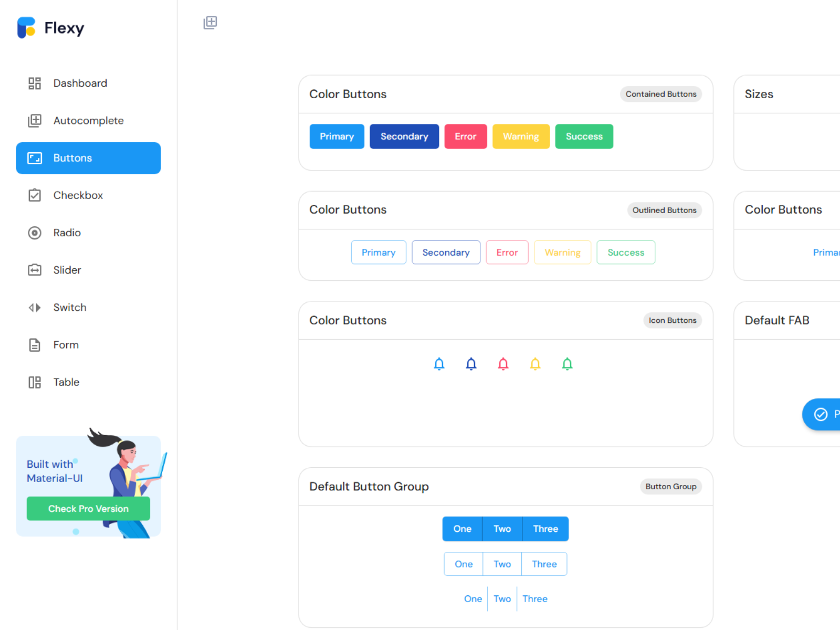This screenshot has height=630, width=840.
Task: Click the Flexy brand name text
Action: click(64, 28)
